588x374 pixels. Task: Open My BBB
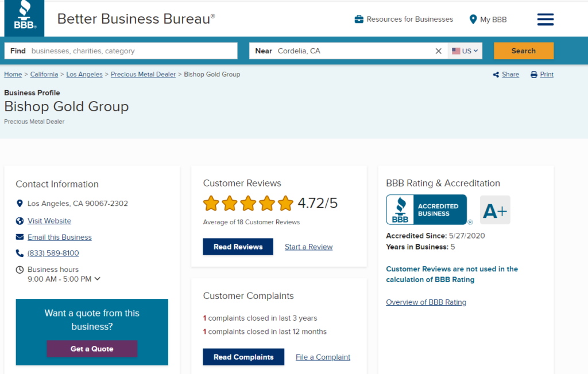click(x=493, y=20)
